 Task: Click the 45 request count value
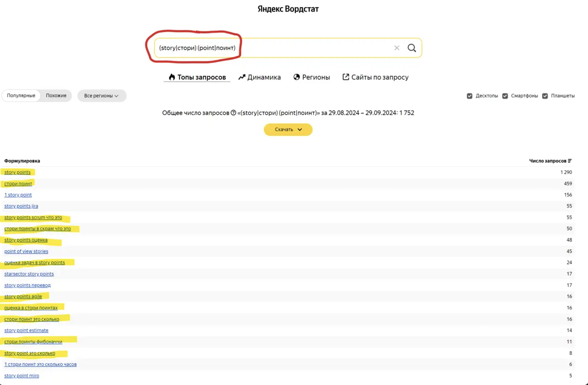569,251
